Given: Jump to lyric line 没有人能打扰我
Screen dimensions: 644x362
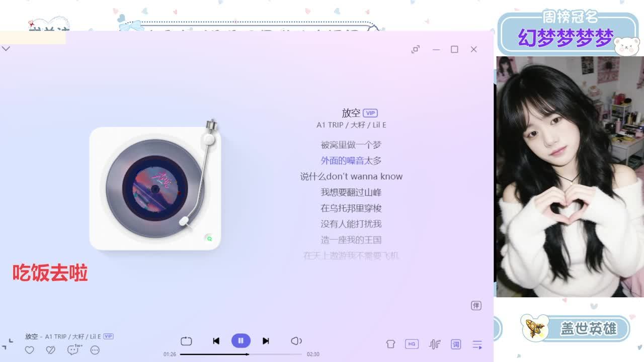Looking at the screenshot, I should tap(351, 224).
